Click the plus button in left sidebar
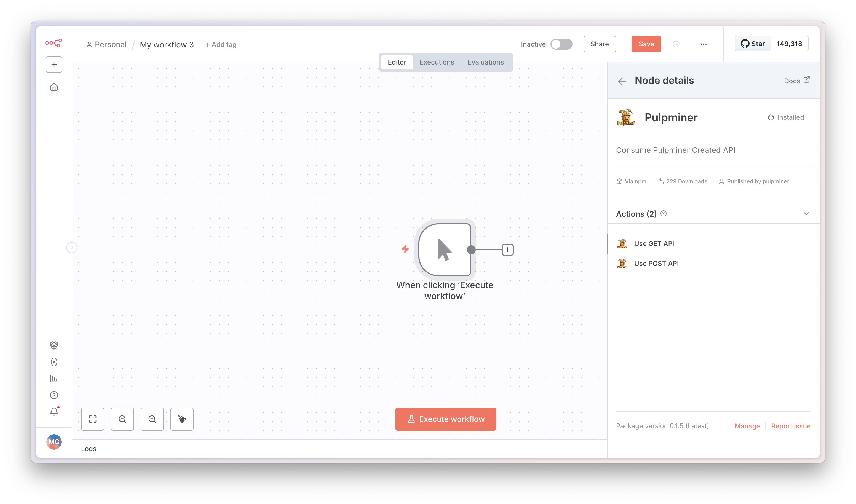This screenshot has height=504, width=856. (x=54, y=65)
